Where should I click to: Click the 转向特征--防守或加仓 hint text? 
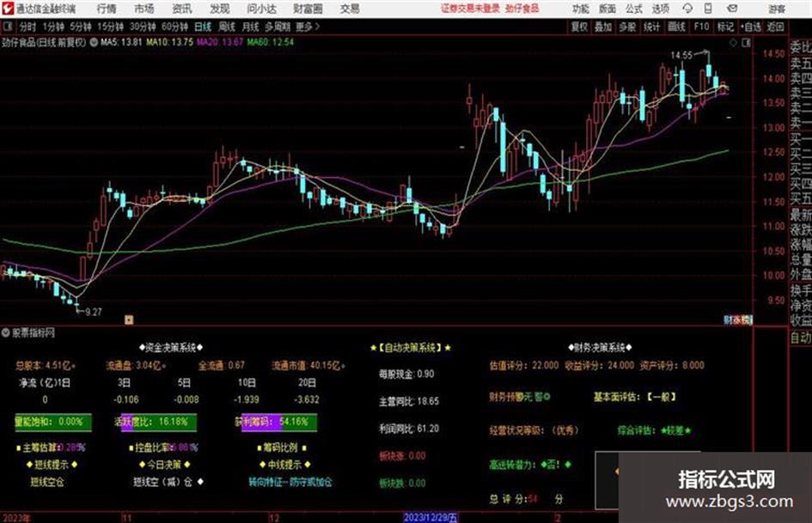290,482
